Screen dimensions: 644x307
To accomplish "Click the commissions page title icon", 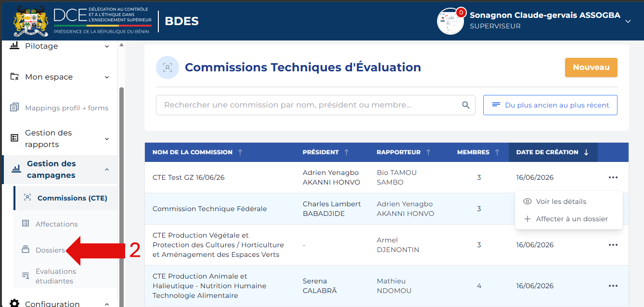I will point(167,67).
